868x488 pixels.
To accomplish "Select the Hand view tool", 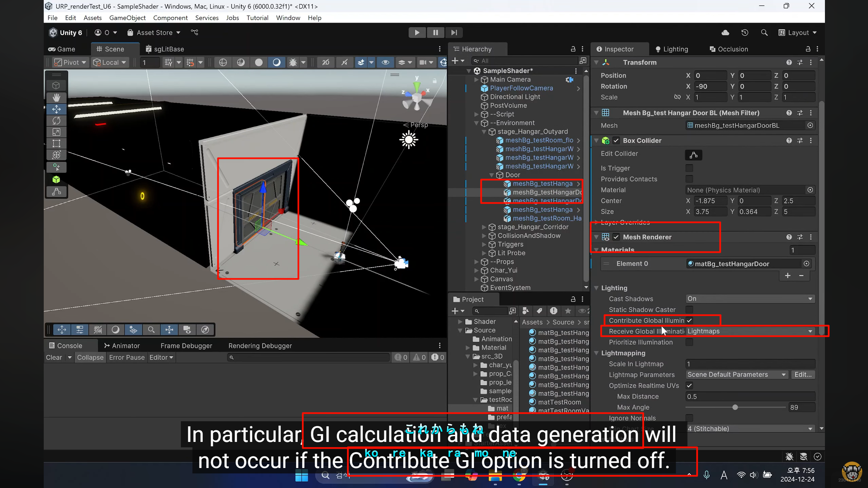I will pyautogui.click(x=56, y=98).
